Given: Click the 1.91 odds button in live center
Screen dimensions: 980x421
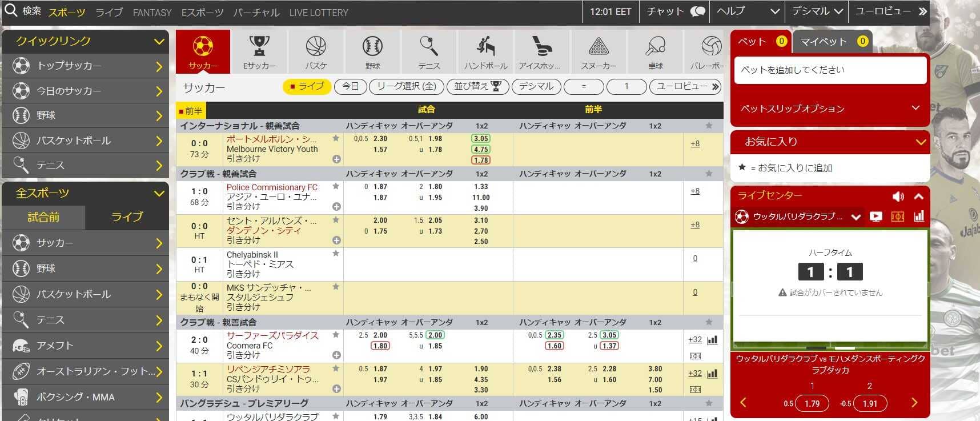Looking at the screenshot, I should [x=870, y=403].
